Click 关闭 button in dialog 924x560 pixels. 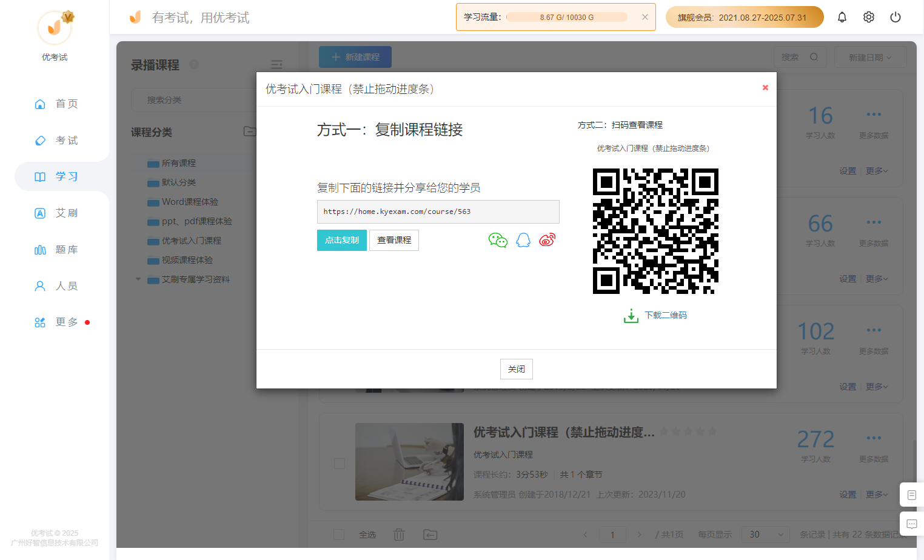[x=517, y=369]
